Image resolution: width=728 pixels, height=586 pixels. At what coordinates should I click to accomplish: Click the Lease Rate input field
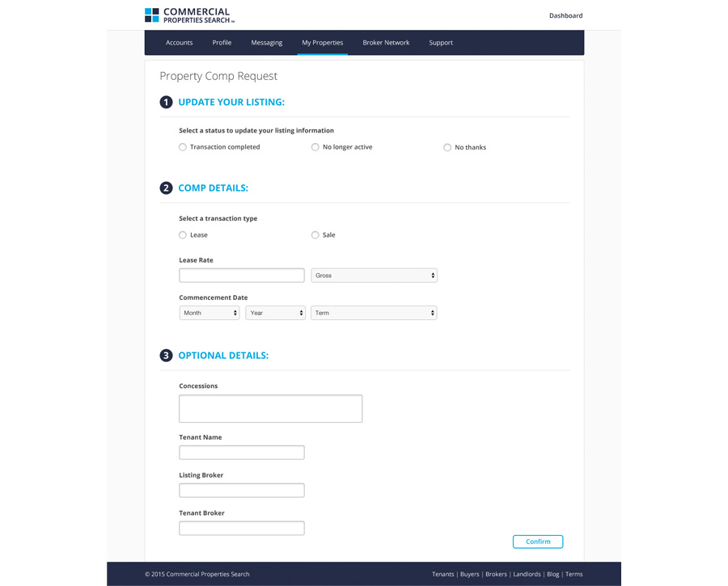tap(242, 276)
